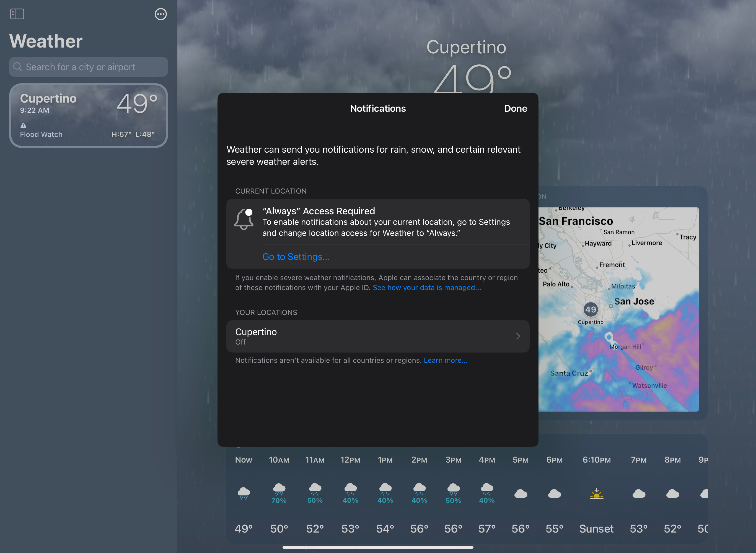756x553 pixels.
Task: Open the precipitation map thumbnail
Action: [619, 309]
